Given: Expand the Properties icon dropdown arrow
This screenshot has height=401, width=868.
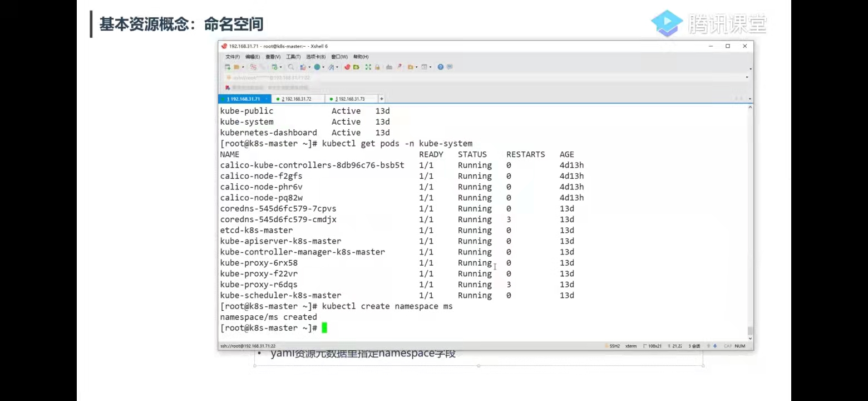Looking at the screenshot, I should coord(280,67).
